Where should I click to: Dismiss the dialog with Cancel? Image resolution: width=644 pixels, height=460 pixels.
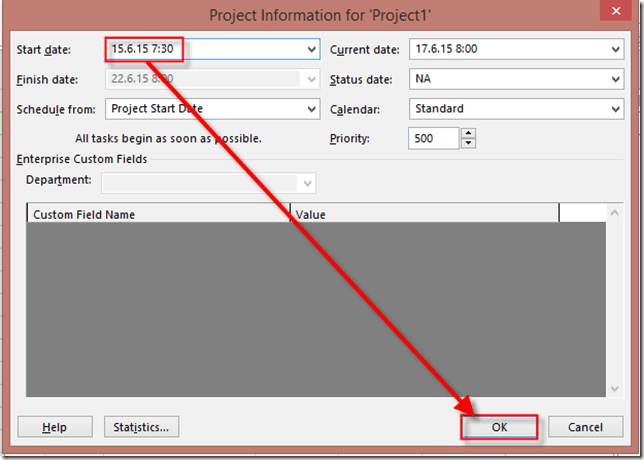tap(585, 427)
